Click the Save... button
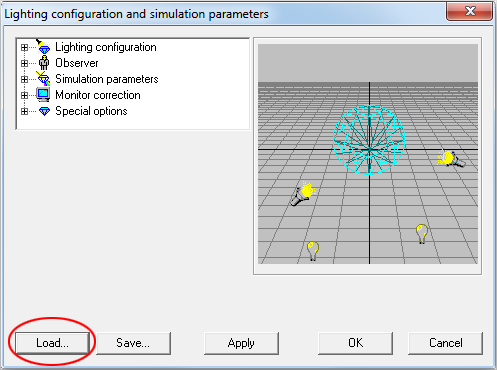The image size is (497, 370). [x=133, y=343]
